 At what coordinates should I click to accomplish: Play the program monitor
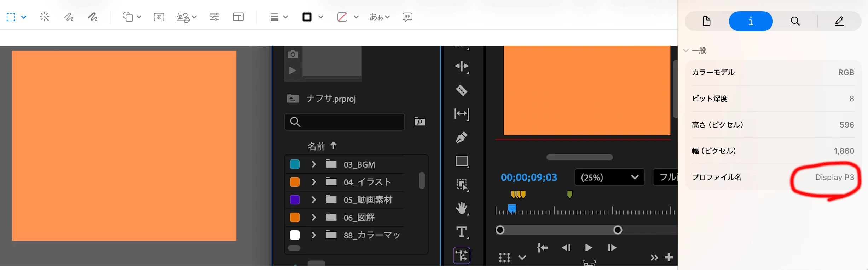click(x=589, y=248)
